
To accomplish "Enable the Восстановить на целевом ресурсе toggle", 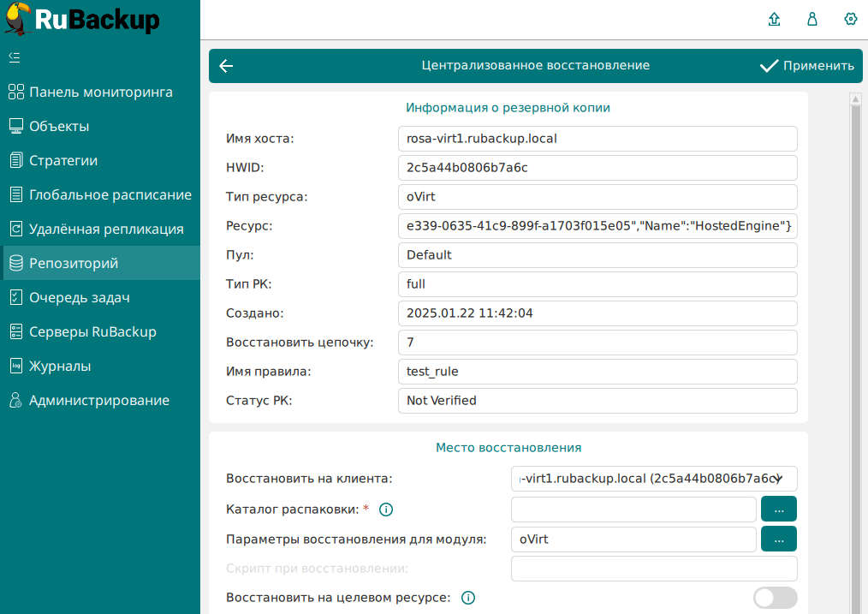I will [x=775, y=598].
